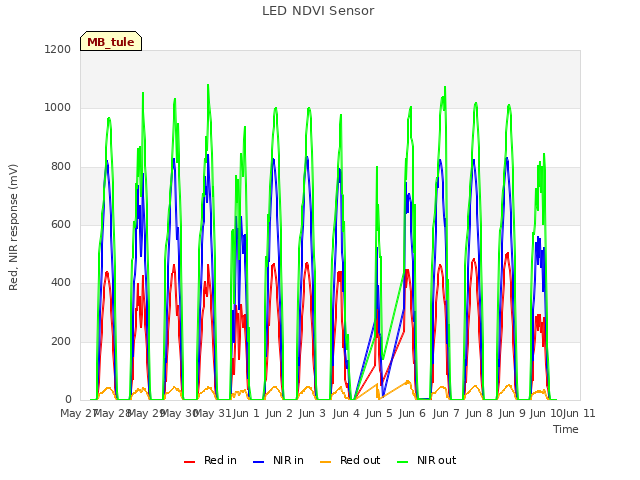Click the 0 y-axis tick label
640x480 pixels.
click(x=68, y=399)
